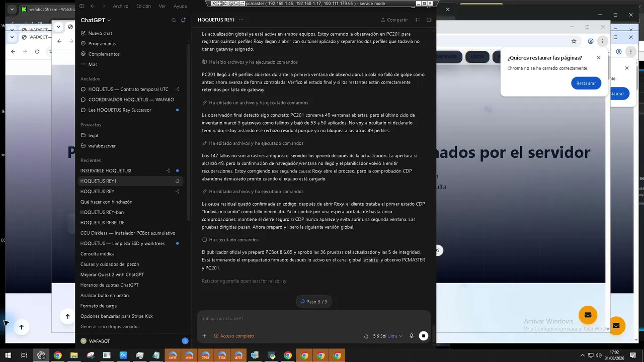
Task: Open the HOQUETUS REY1 options ellipsis
Action: [x=241, y=20]
